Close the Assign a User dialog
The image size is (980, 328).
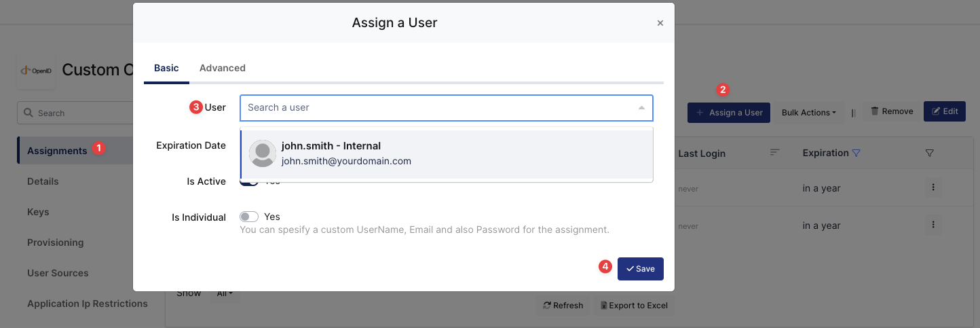[660, 23]
